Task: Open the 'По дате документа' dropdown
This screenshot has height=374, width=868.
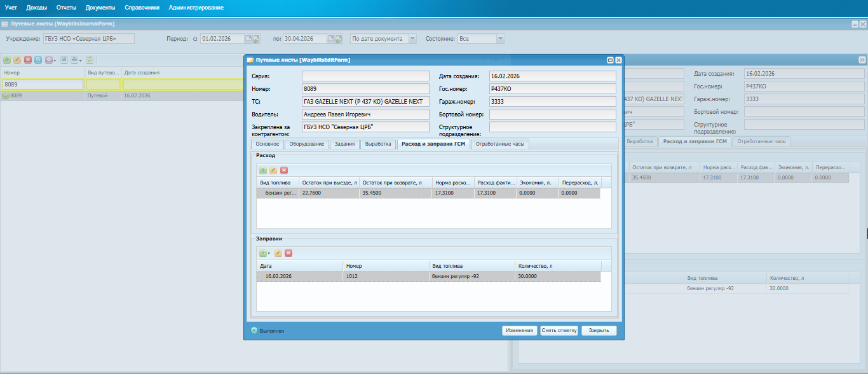Action: (x=412, y=38)
